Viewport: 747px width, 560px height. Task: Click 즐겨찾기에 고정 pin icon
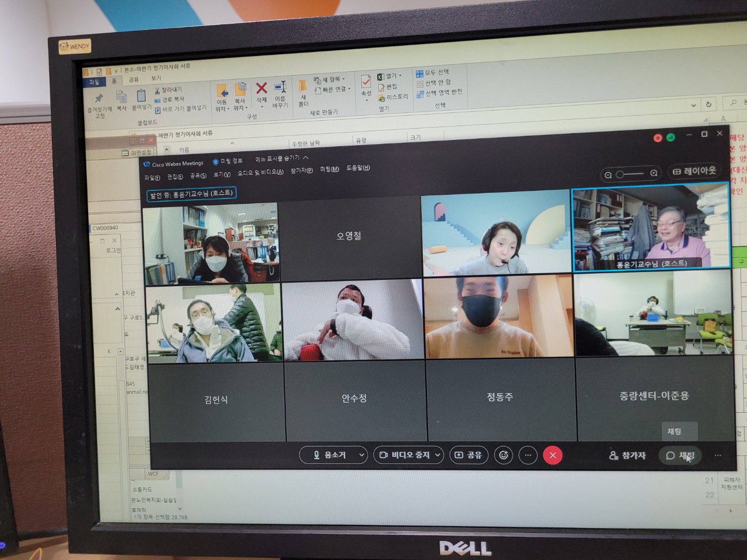tap(99, 105)
